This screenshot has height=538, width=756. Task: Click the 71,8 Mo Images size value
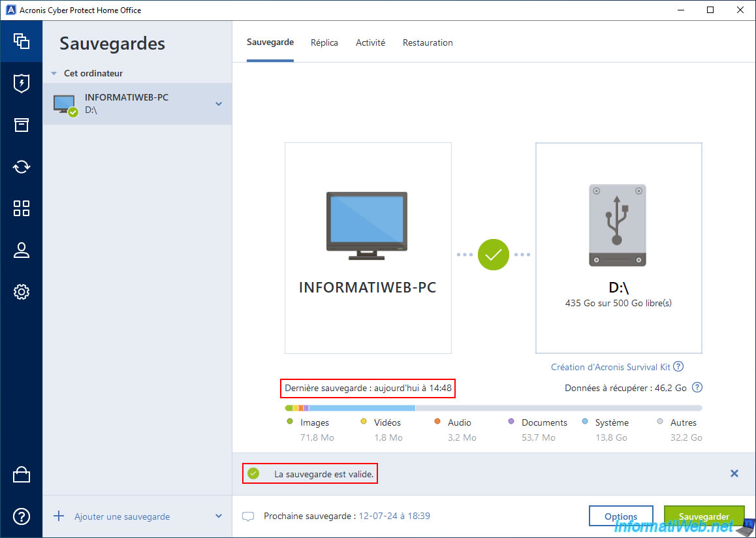click(x=317, y=437)
